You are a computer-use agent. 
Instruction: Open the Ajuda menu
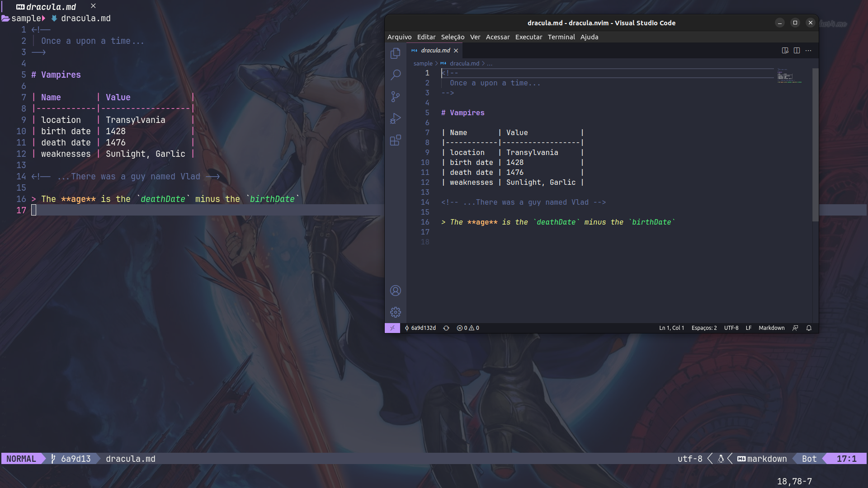pyautogui.click(x=589, y=37)
